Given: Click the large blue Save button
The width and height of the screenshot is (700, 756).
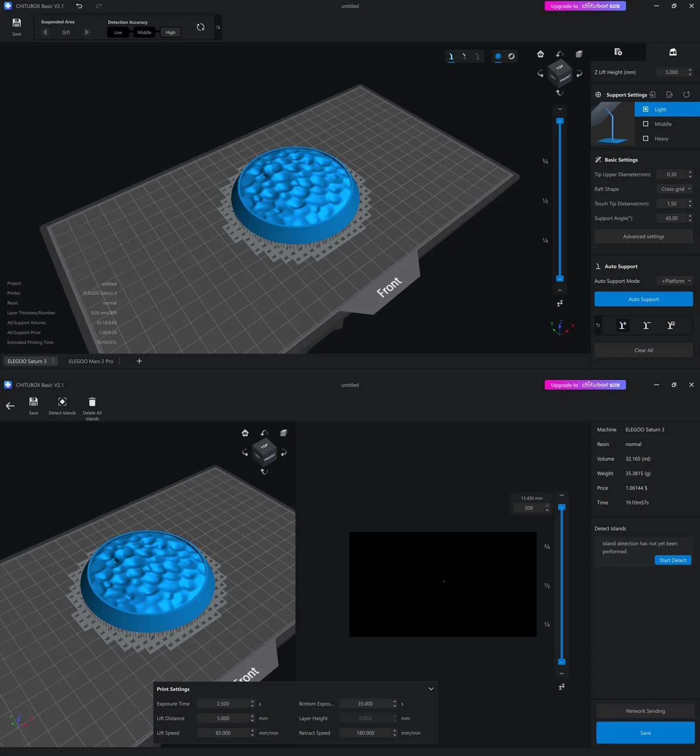Looking at the screenshot, I should (x=645, y=733).
